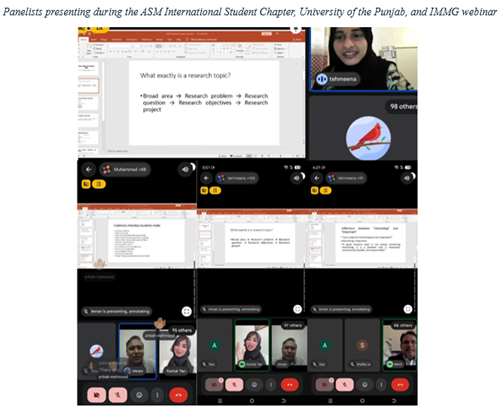This screenshot has width=500, height=407.
Task: Open the Muhammad +88 participants chip
Action: [125, 169]
